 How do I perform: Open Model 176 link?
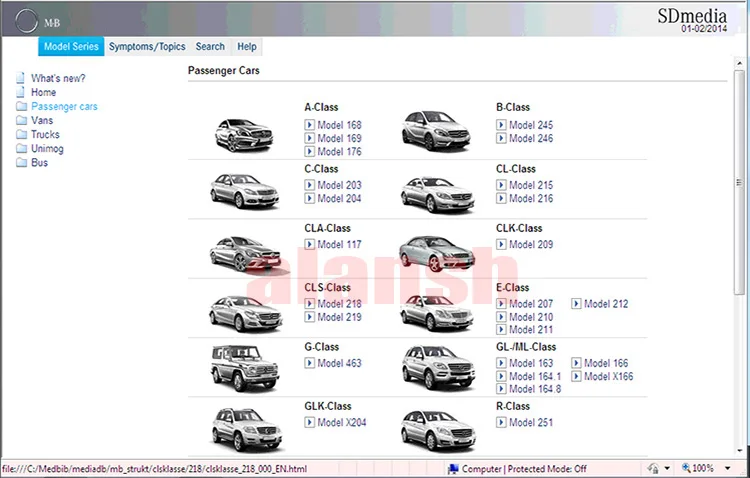[x=340, y=152]
